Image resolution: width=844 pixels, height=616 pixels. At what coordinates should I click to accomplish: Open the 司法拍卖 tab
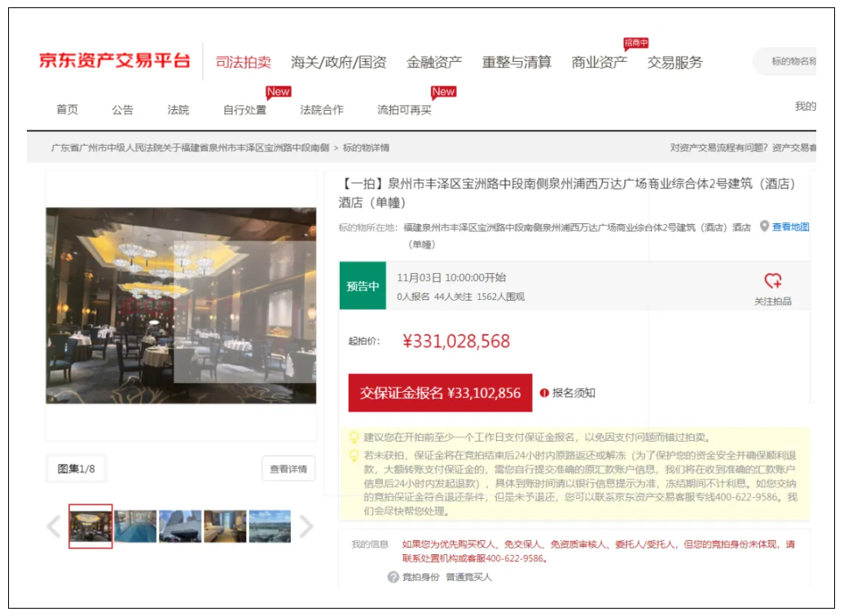(x=243, y=62)
